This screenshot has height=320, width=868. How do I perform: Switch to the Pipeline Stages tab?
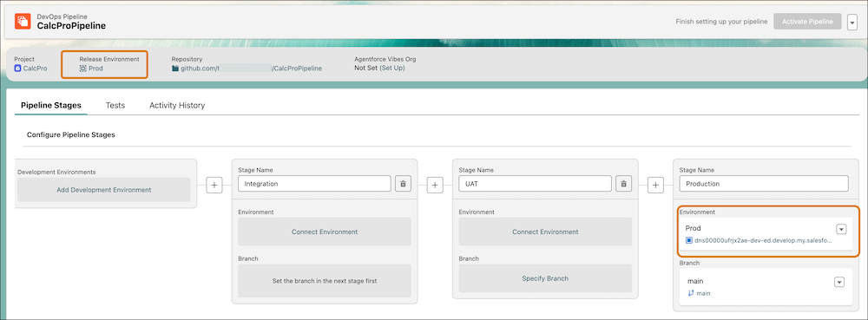pyautogui.click(x=51, y=105)
